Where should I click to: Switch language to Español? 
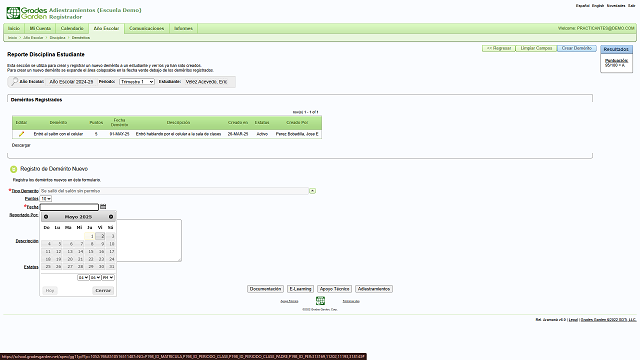[x=582, y=6]
